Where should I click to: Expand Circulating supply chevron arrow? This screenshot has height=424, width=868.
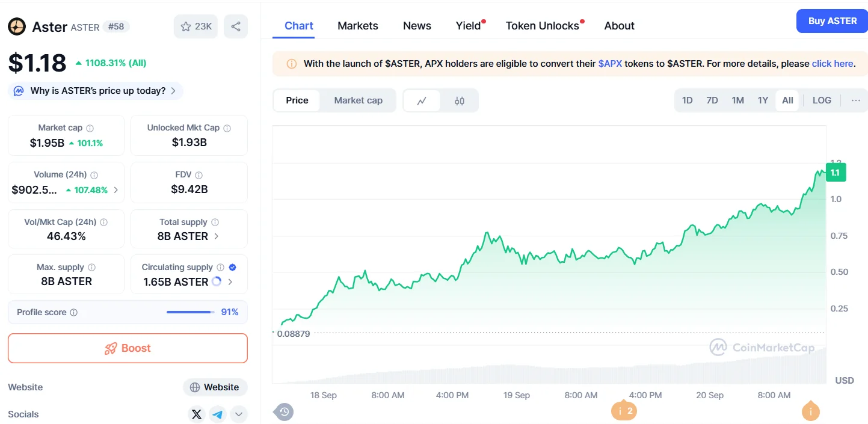(230, 281)
